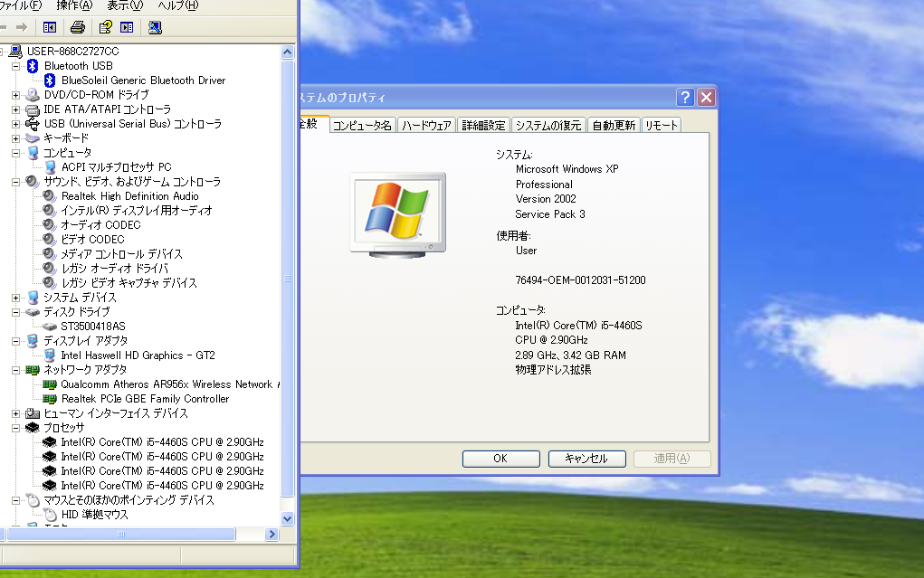Click the Realtek PCIe GBE Controller icon
The width and height of the screenshot is (924, 578).
coord(50,399)
